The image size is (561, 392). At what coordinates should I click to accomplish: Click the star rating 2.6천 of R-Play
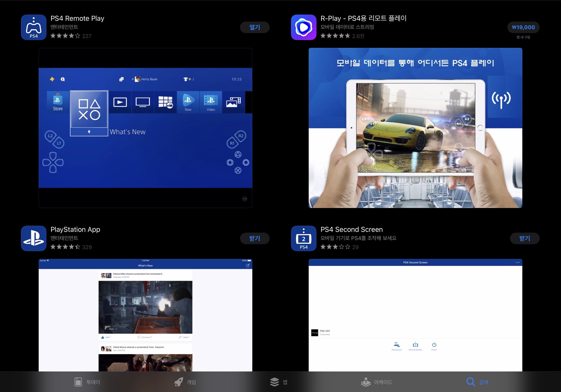pyautogui.click(x=342, y=36)
